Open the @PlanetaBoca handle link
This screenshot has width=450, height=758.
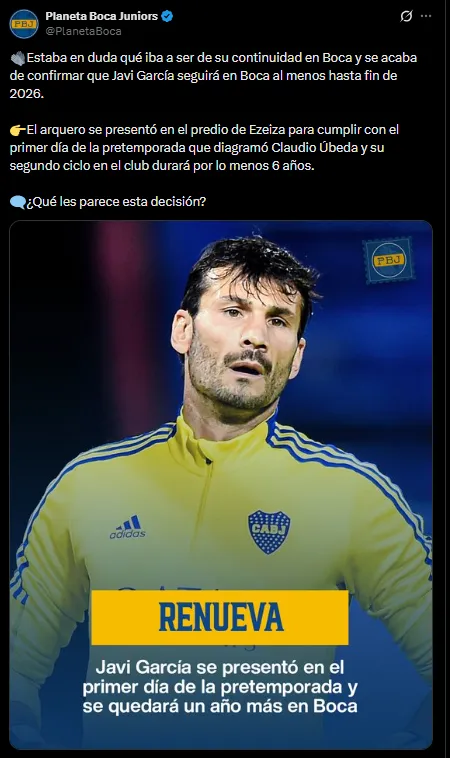click(83, 31)
